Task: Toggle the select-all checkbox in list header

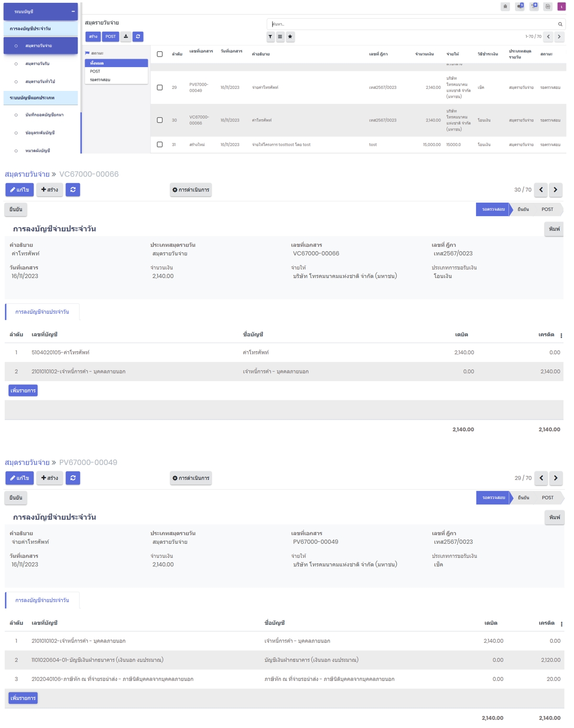Action: (160, 55)
